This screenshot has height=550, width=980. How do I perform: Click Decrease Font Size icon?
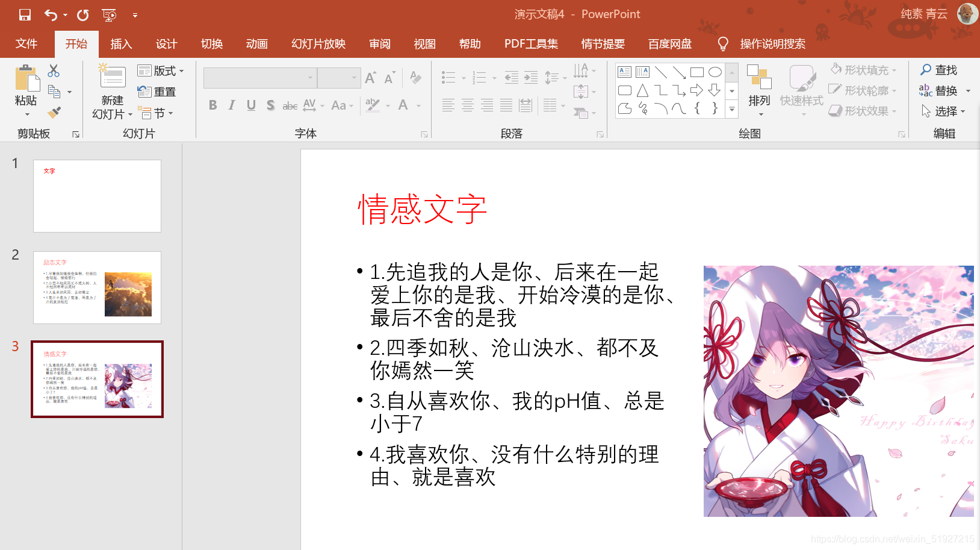click(x=389, y=78)
